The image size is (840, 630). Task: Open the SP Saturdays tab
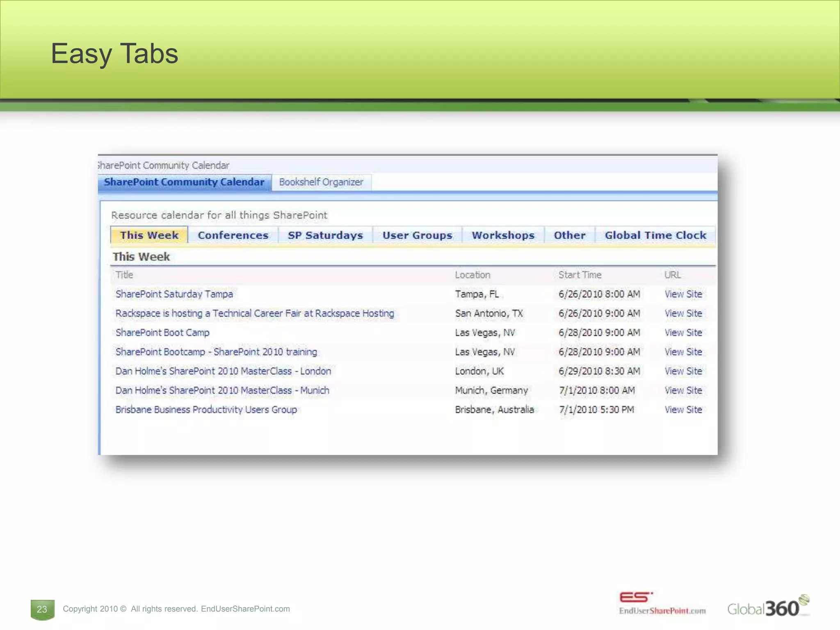325,235
